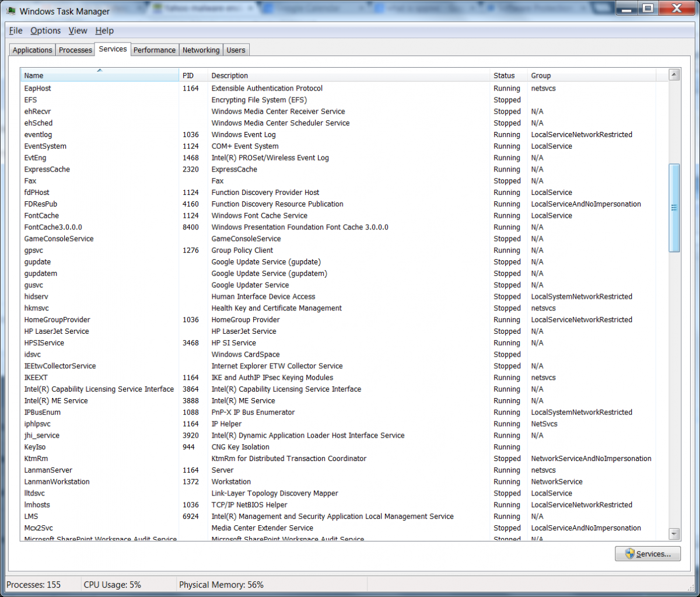Open the View menu
The width and height of the screenshot is (700, 597).
click(78, 31)
